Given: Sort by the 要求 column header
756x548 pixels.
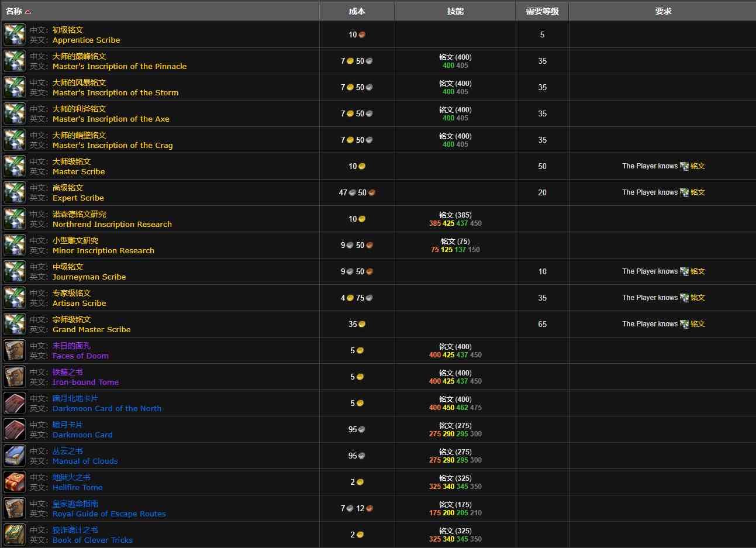Looking at the screenshot, I should tap(662, 11).
